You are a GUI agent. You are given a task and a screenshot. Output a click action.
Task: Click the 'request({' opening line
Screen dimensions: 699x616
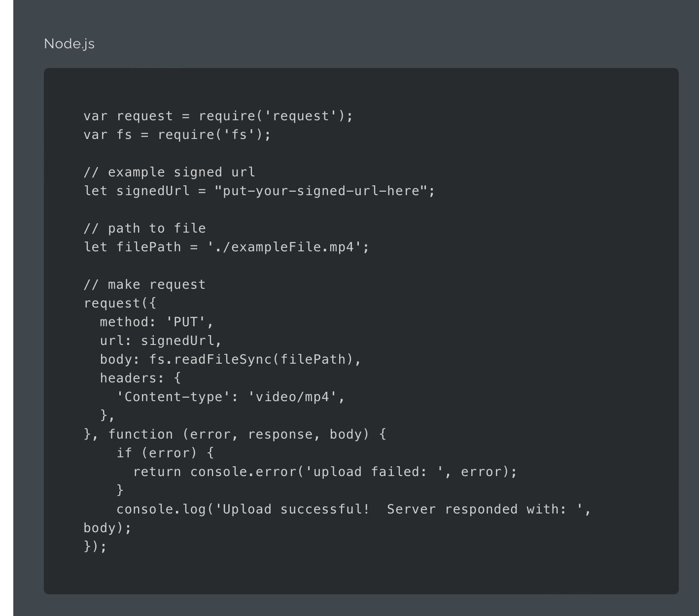120,304
